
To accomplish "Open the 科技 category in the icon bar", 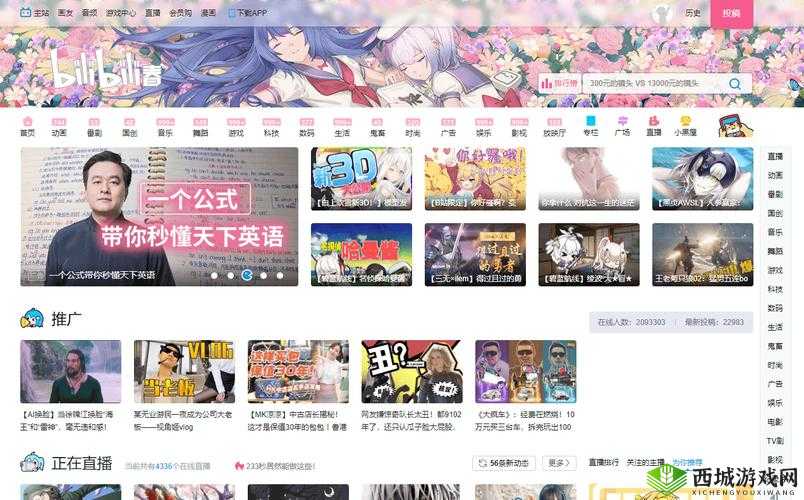I will pos(271,127).
